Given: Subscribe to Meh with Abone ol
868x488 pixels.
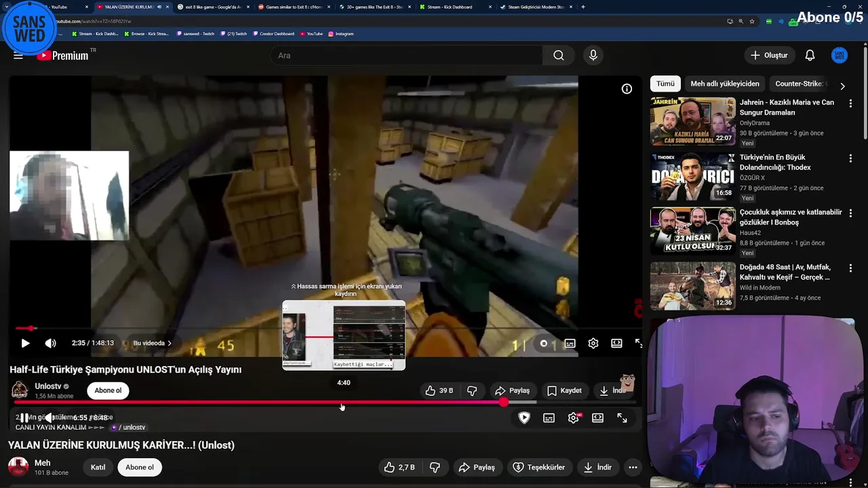Looking at the screenshot, I should tap(140, 468).
